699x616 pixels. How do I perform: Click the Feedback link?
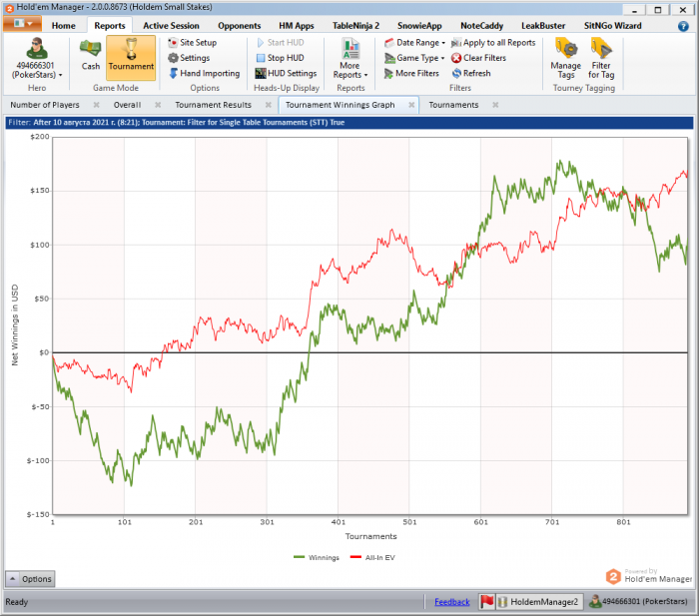click(452, 602)
